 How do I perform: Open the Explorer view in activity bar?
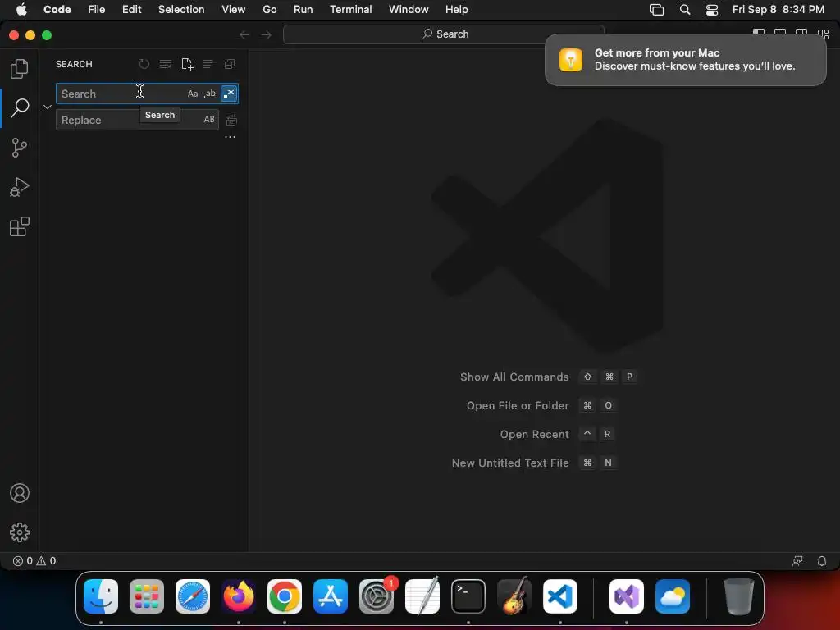(x=20, y=69)
